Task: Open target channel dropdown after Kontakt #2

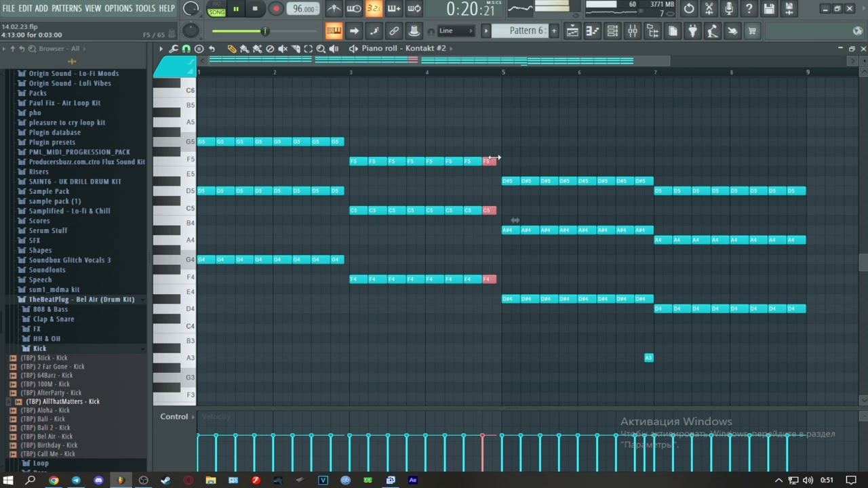Action: pos(451,49)
